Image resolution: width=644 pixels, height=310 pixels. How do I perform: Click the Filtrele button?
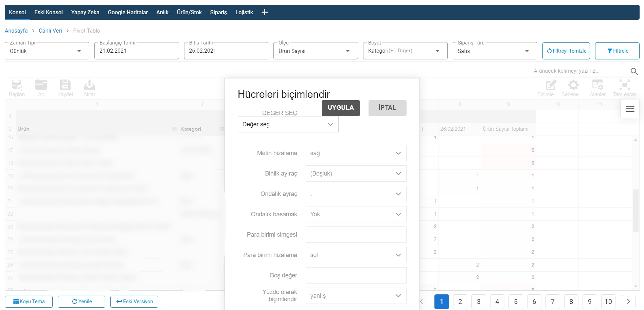click(617, 51)
